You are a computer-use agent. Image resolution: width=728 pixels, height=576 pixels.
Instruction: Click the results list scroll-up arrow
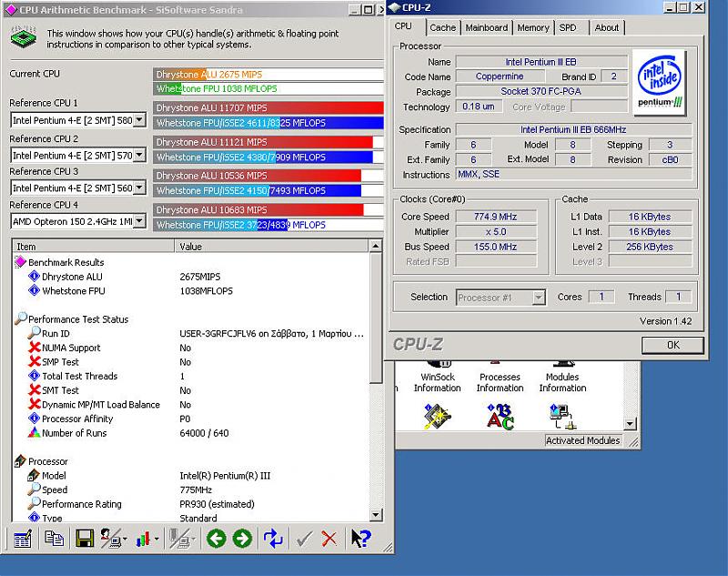[x=376, y=246]
